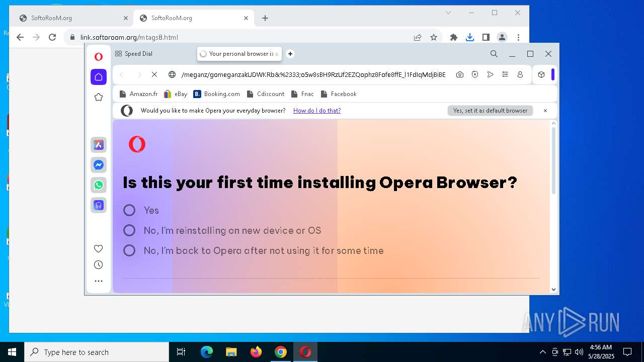Click taskbar search box
The image size is (644, 362).
[97, 352]
